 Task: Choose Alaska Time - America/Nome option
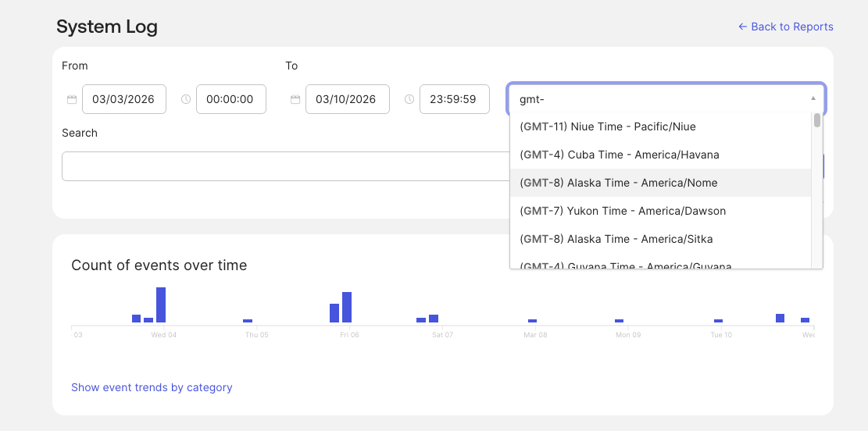click(x=660, y=183)
